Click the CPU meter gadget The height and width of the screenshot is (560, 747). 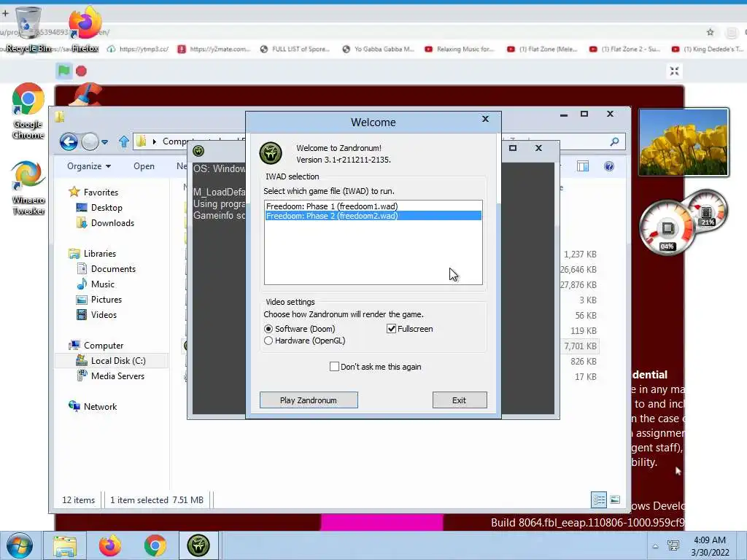(x=667, y=227)
